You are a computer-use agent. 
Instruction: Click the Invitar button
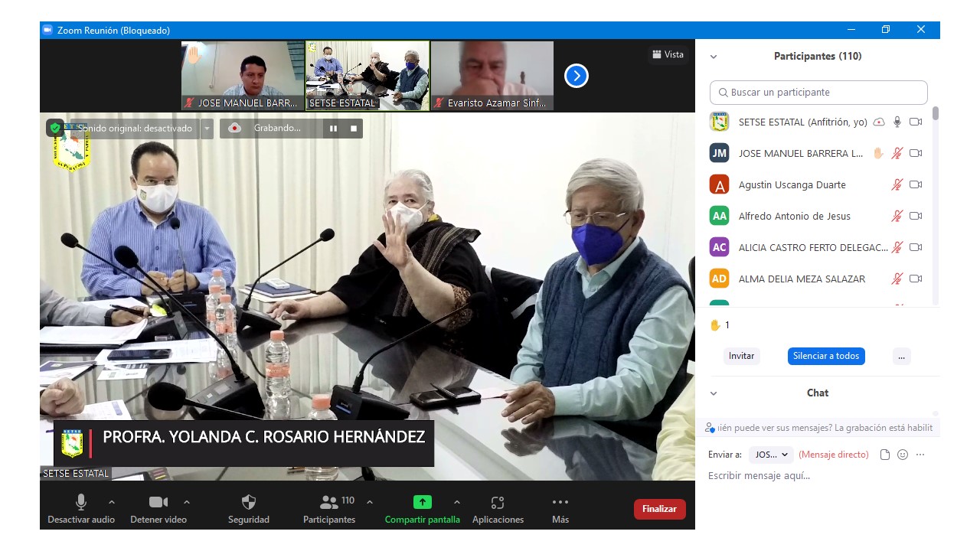click(741, 356)
